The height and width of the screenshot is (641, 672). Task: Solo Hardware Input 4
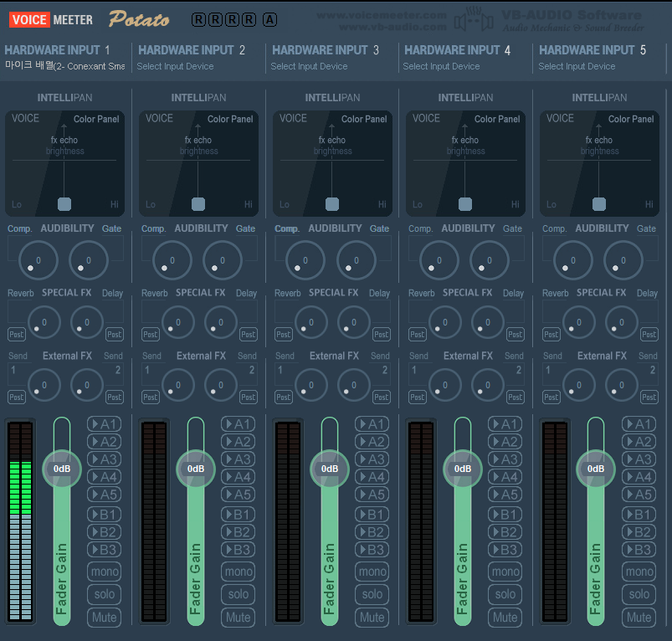point(505,594)
